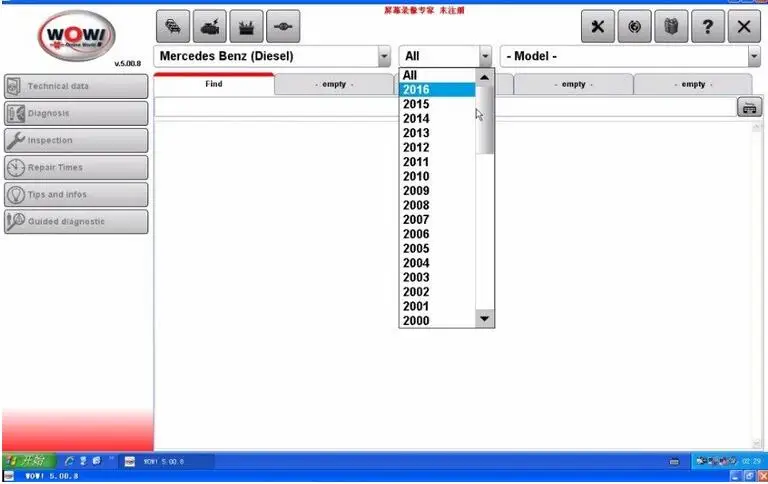Click the on-screen keyboard icon beside search
This screenshot has height=484, width=768.
(749, 107)
